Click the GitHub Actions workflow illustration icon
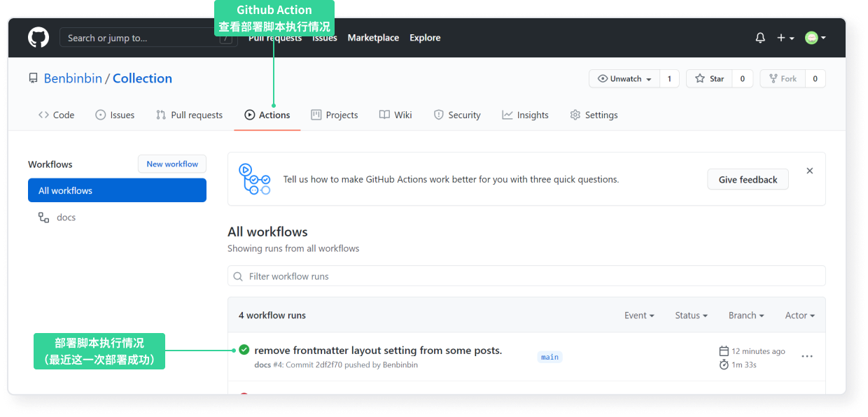 pyautogui.click(x=254, y=179)
